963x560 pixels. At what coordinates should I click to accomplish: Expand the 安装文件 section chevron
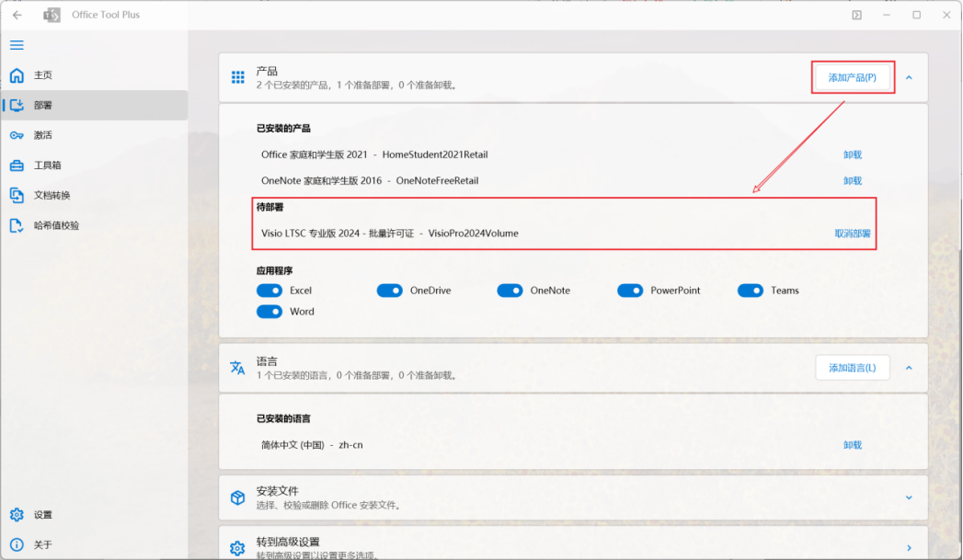tap(909, 497)
